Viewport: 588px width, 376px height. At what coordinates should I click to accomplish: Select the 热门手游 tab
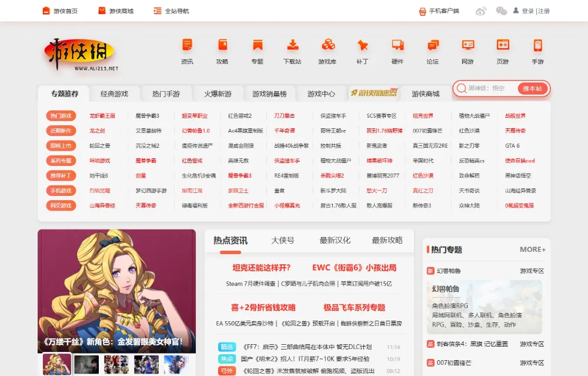point(166,94)
